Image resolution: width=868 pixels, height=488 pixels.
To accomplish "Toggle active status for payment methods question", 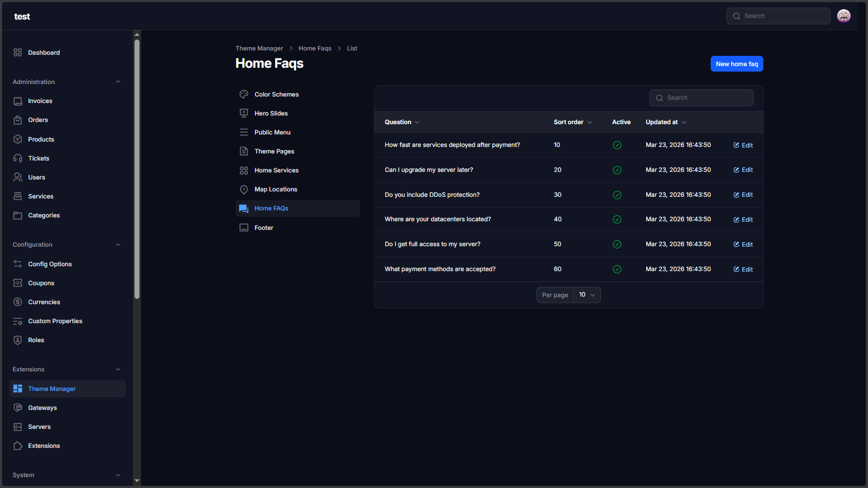I will click(617, 269).
